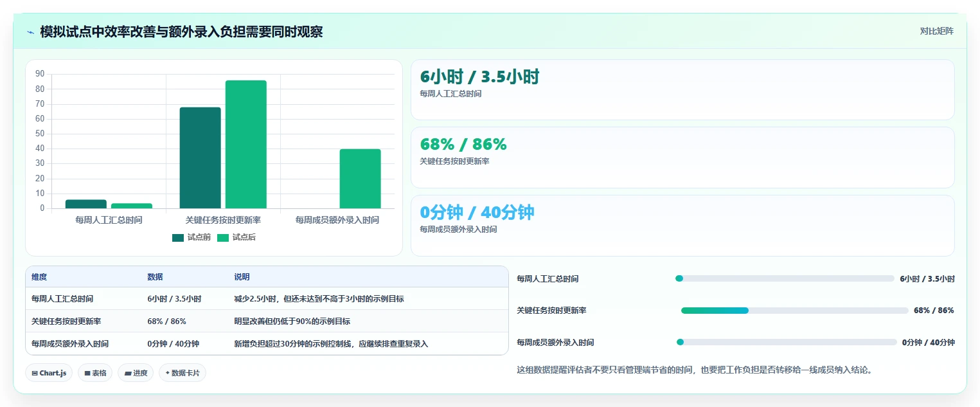Click progress value 0分钟 / 40分钟 on right

coord(929,343)
